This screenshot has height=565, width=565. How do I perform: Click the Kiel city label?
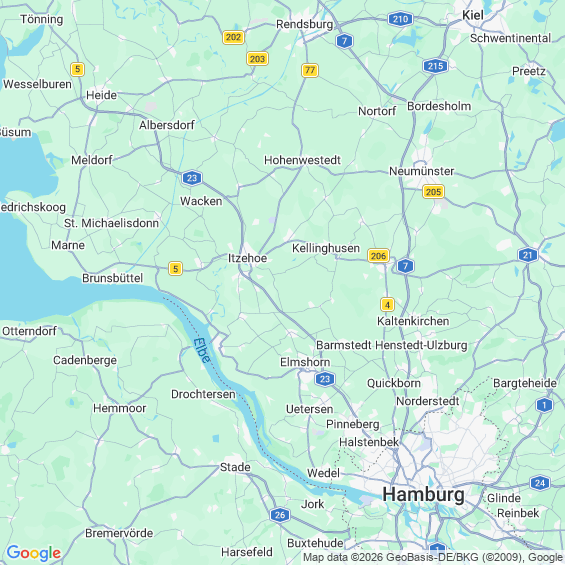click(x=473, y=15)
